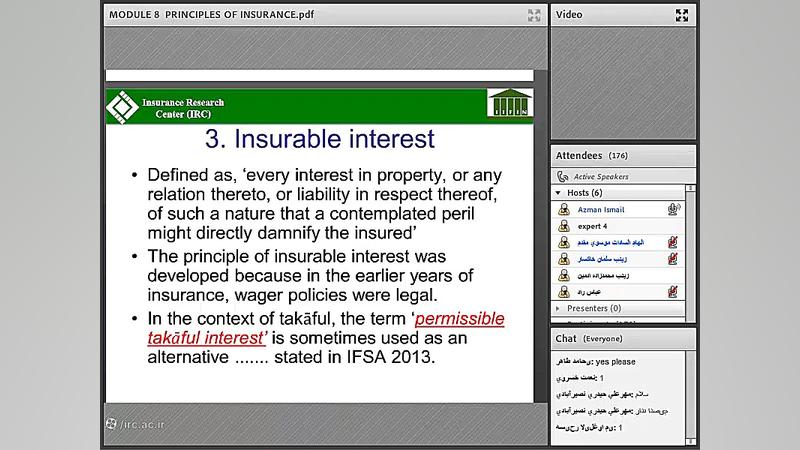This screenshot has height=450, width=800.
Task: Click the red 'permissible takāful interest' underlined text
Action: click(326, 328)
